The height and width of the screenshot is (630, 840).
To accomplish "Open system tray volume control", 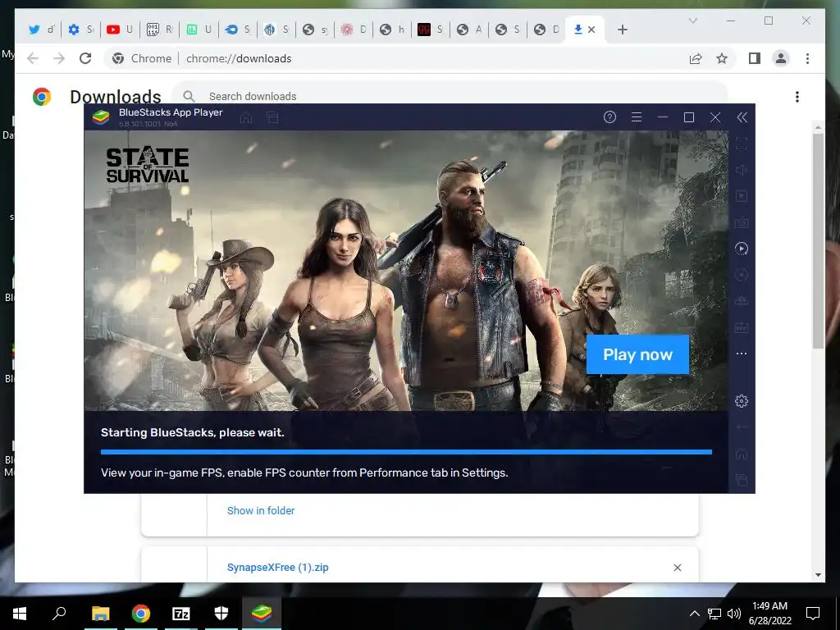I will pos(734,614).
